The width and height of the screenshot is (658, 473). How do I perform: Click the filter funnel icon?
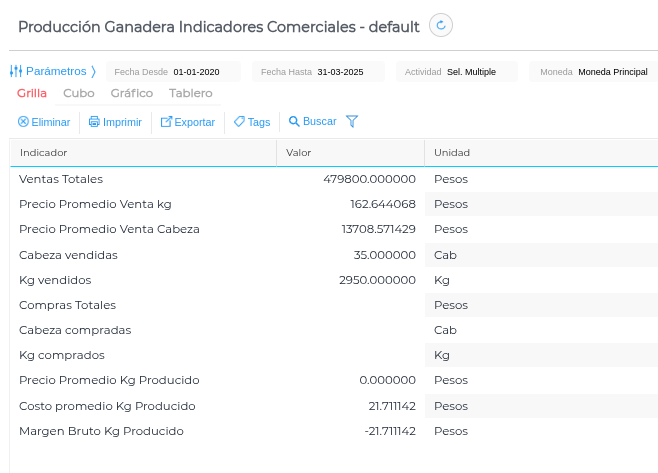[352, 121]
